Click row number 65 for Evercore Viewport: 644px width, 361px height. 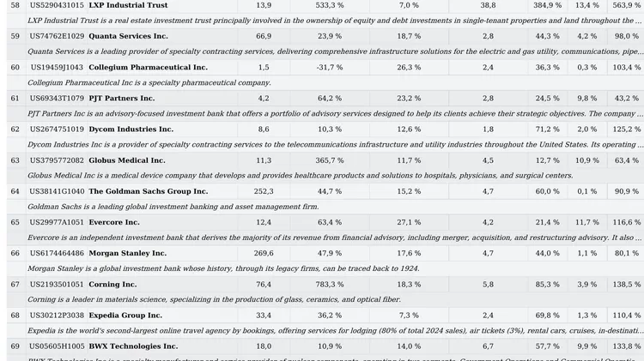(x=15, y=222)
